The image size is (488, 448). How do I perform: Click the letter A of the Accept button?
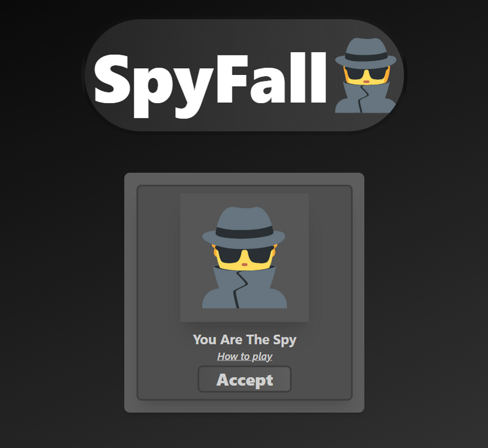[222, 380]
